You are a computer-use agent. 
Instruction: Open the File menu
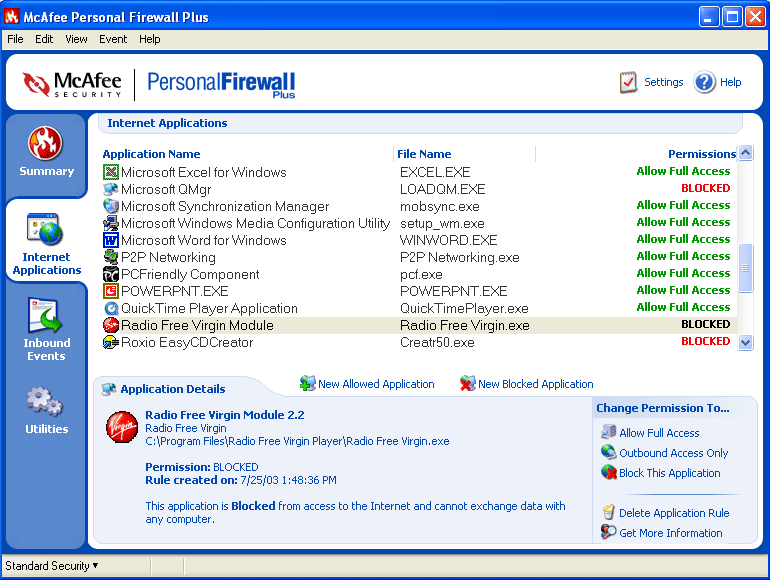pos(15,39)
